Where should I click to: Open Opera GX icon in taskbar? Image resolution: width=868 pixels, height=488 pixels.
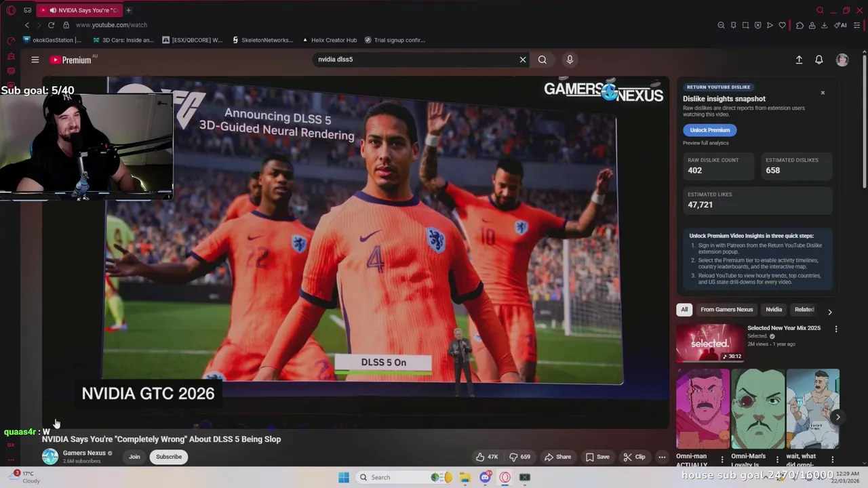[505, 477]
